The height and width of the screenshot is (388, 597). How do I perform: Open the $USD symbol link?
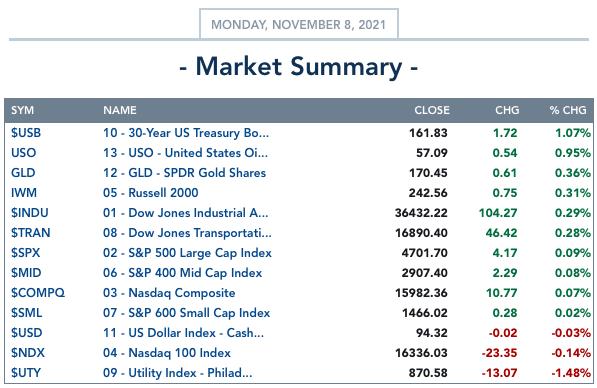(x=27, y=333)
